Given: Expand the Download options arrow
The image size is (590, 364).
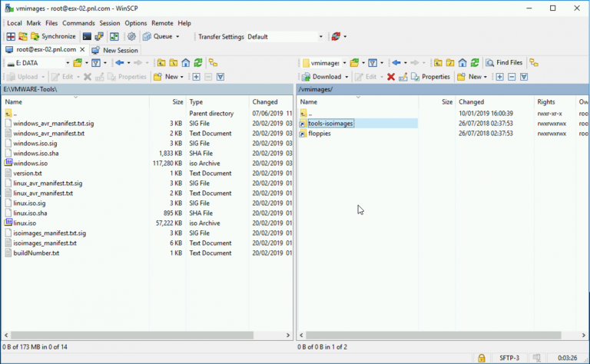Looking at the screenshot, I should point(346,77).
